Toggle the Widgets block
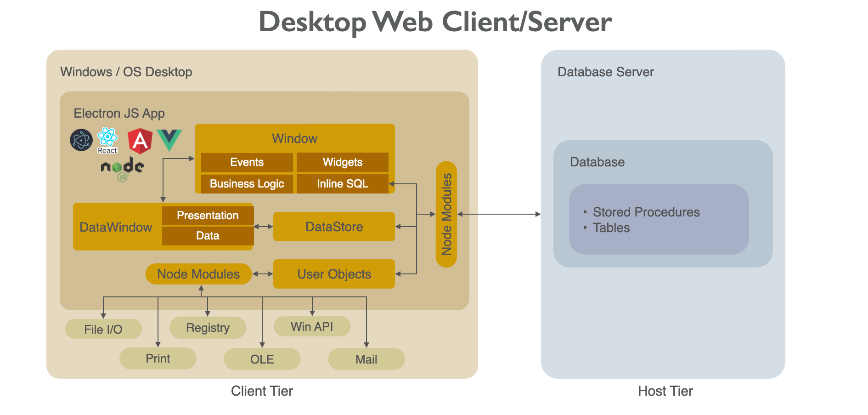Image resolution: width=868 pixels, height=415 pixels. click(x=342, y=162)
